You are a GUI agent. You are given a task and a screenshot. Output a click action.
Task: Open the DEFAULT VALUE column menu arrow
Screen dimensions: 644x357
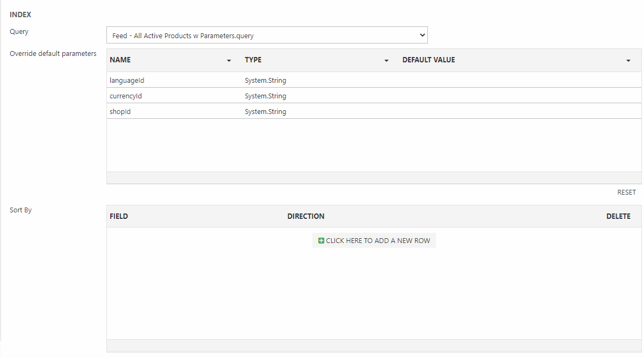pyautogui.click(x=628, y=61)
